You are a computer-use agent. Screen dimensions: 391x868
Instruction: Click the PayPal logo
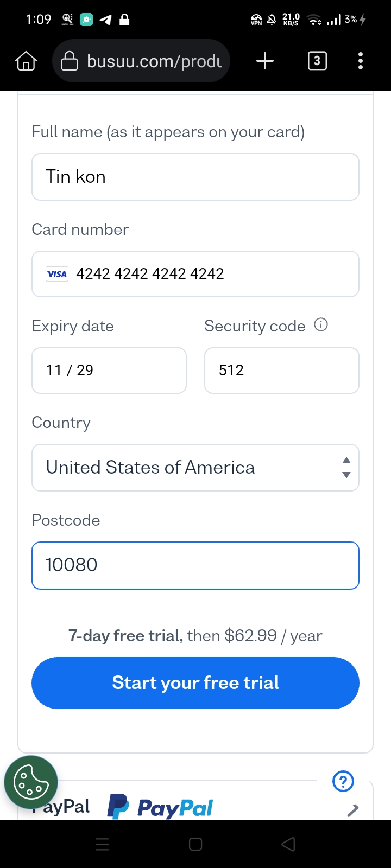pos(160,807)
